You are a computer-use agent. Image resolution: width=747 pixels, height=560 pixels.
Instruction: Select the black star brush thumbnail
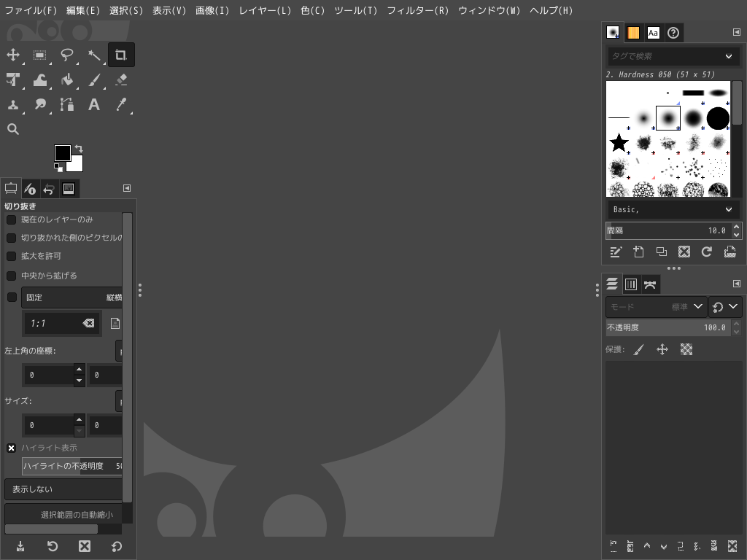[x=619, y=142]
